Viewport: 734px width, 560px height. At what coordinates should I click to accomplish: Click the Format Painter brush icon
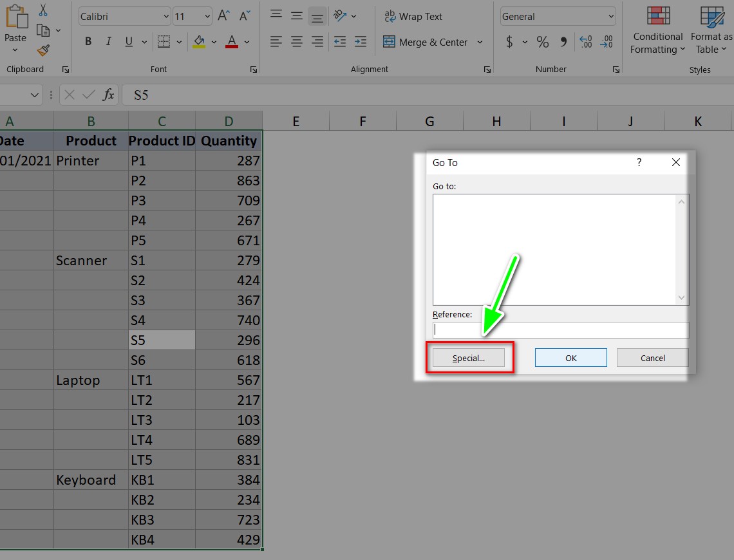pyautogui.click(x=43, y=50)
